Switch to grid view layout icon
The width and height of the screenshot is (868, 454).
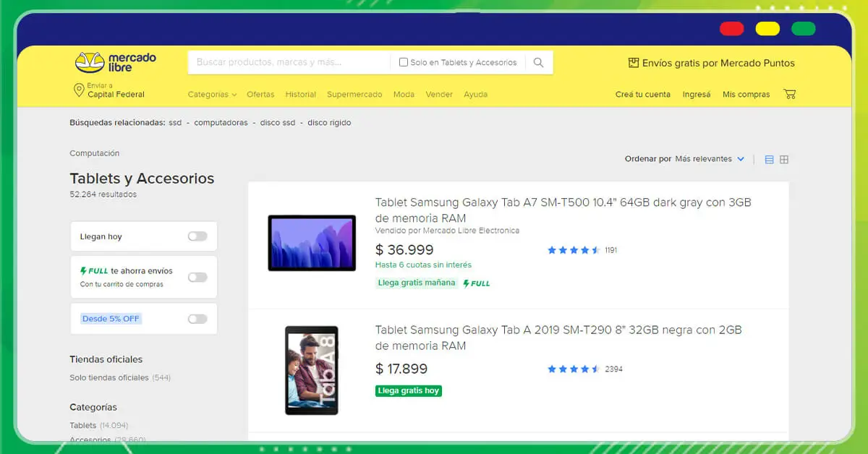[784, 159]
